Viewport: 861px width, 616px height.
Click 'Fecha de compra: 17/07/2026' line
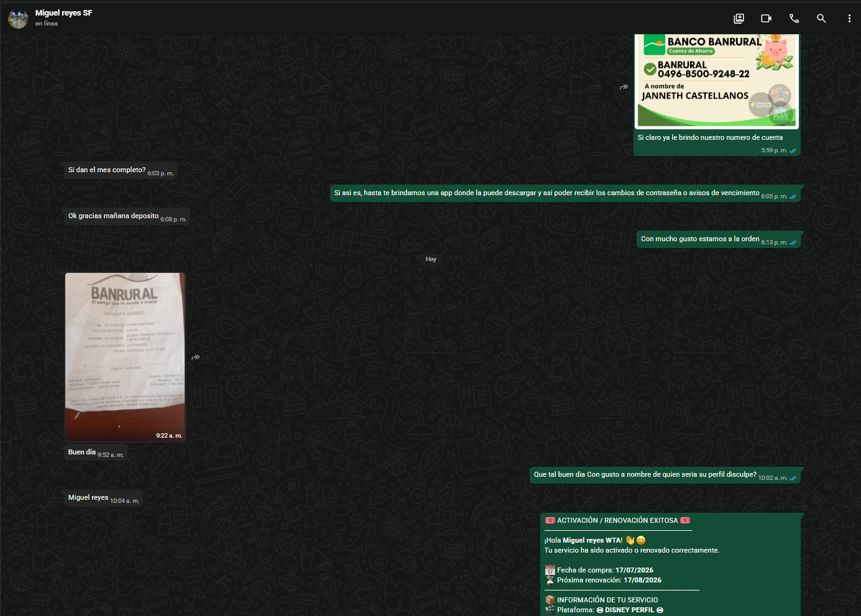coord(599,570)
